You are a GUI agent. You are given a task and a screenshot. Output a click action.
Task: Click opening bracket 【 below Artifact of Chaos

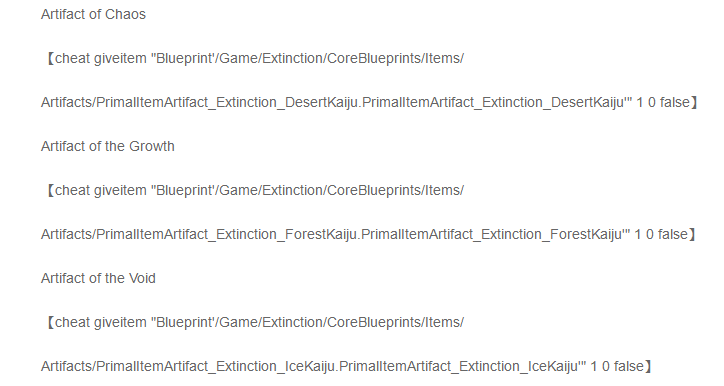(x=49, y=59)
